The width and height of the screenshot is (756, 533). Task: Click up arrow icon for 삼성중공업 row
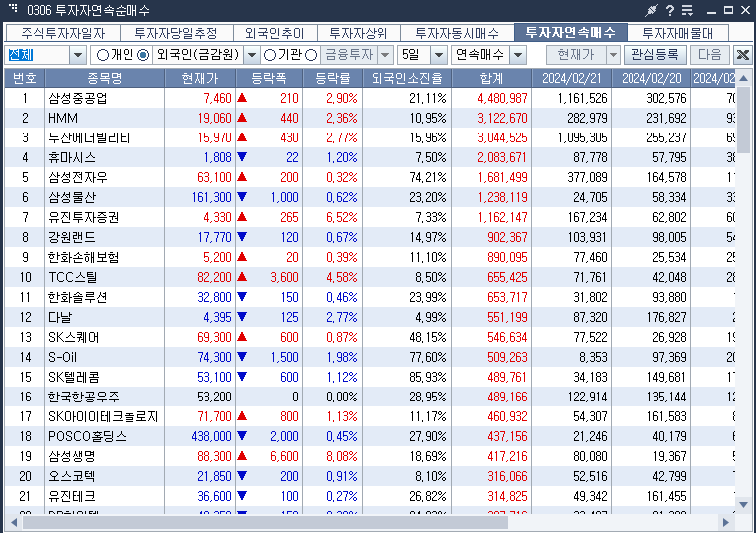pyautogui.click(x=242, y=98)
